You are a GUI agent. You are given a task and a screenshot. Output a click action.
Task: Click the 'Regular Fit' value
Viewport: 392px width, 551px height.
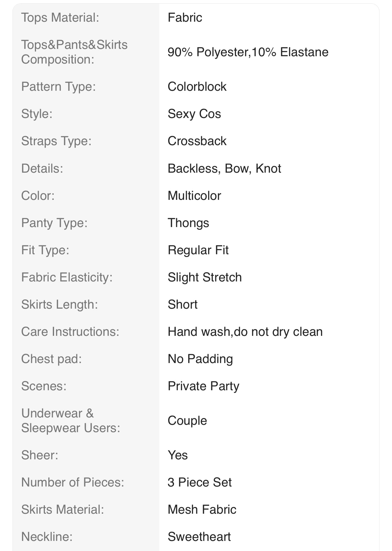198,250
